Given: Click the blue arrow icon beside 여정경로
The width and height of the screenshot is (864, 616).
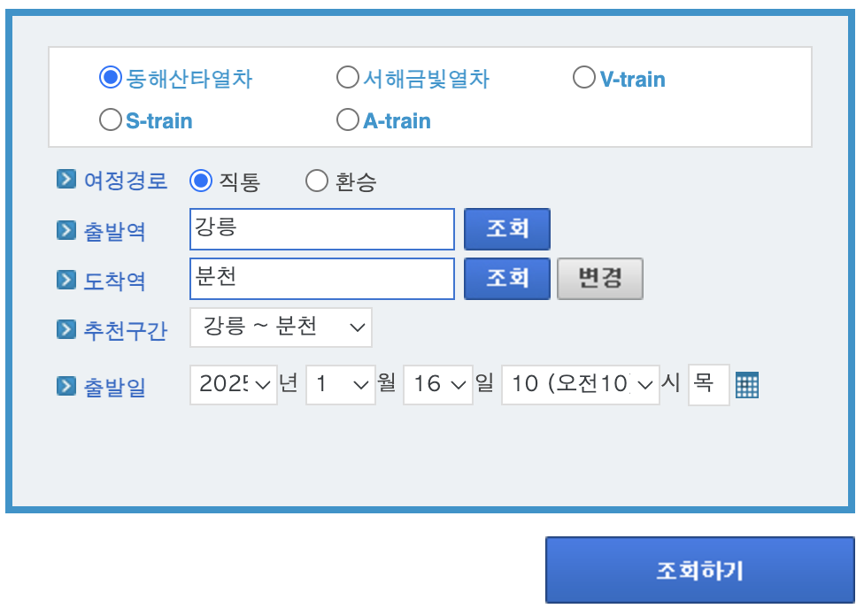Looking at the screenshot, I should coord(66,180).
